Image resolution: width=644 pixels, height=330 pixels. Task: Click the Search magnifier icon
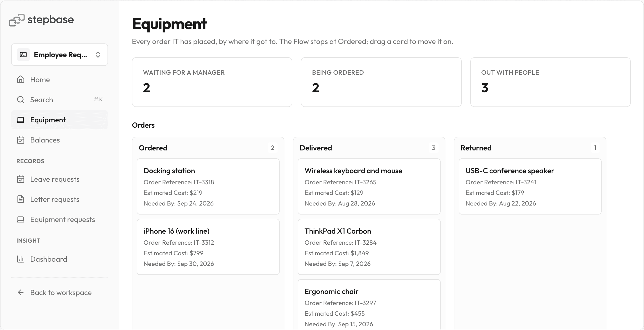tap(21, 100)
